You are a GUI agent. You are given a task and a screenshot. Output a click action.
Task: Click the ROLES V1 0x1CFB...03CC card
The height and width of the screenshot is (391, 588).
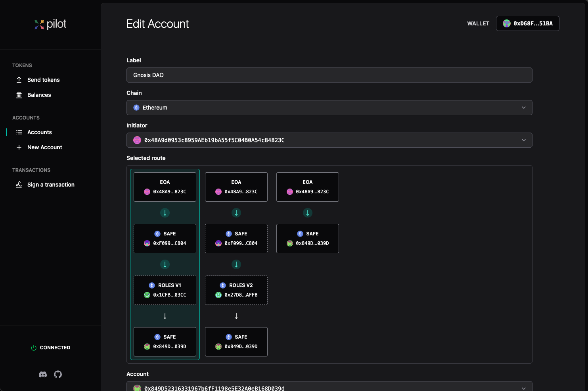[x=165, y=290]
